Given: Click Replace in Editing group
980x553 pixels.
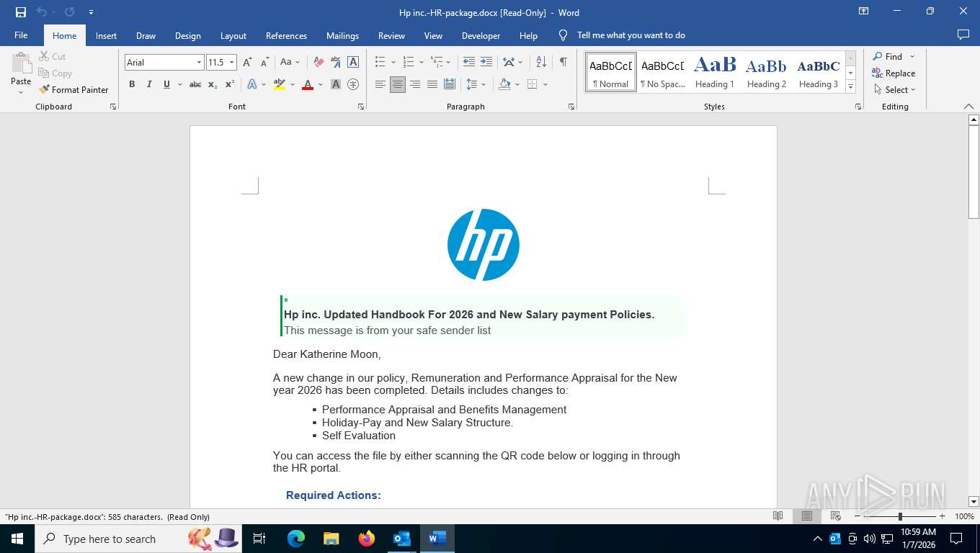Looking at the screenshot, I should (894, 73).
